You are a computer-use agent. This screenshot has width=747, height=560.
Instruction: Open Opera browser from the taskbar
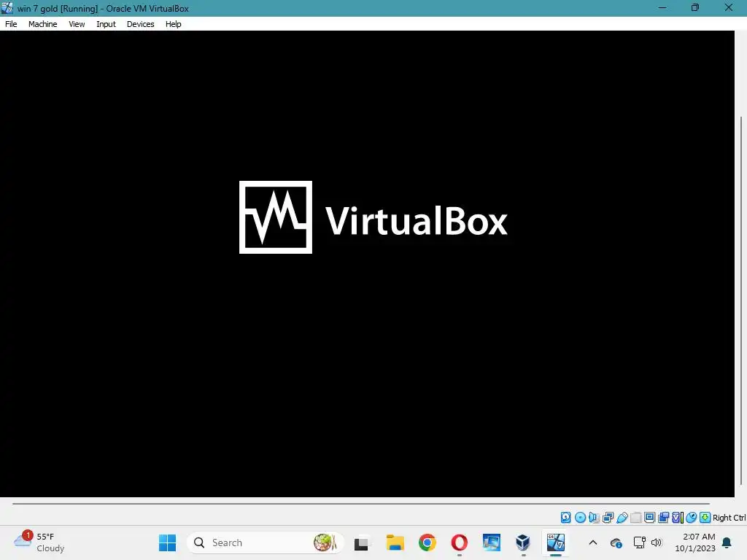tap(460, 542)
